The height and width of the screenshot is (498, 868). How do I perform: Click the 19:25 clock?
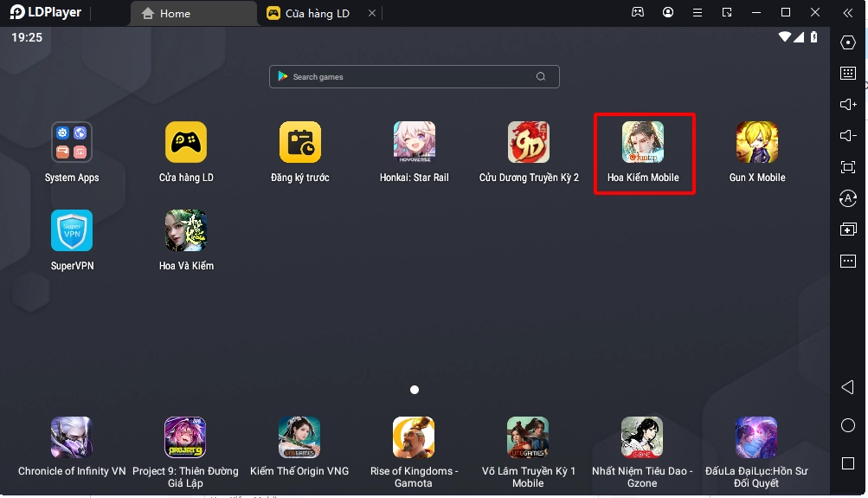click(27, 37)
